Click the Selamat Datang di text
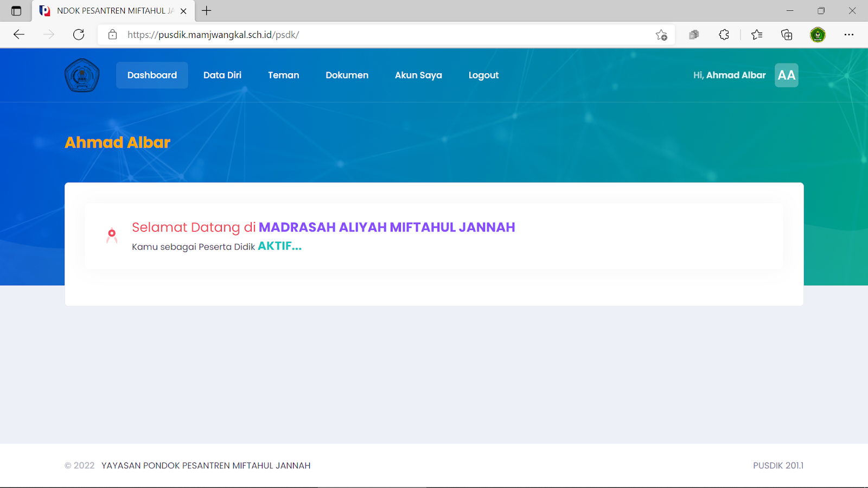This screenshot has height=488, width=868. click(194, 227)
